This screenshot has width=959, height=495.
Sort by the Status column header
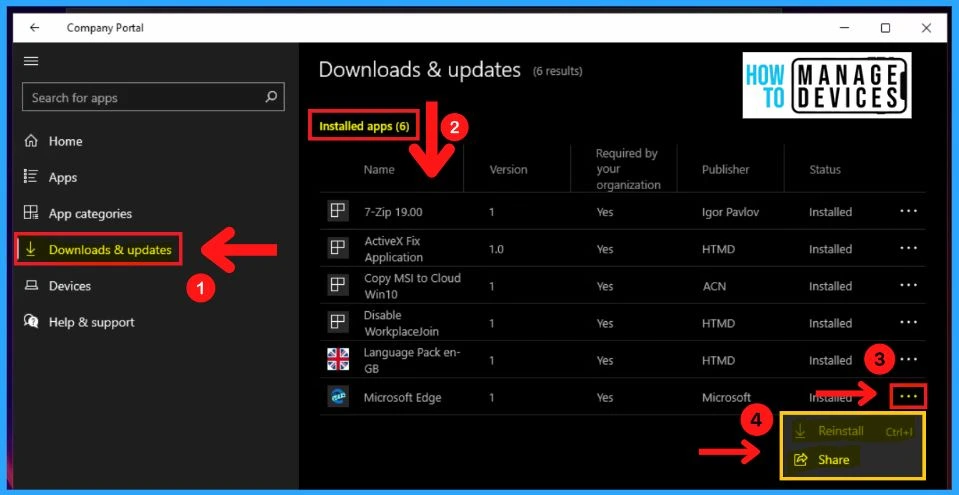click(825, 169)
